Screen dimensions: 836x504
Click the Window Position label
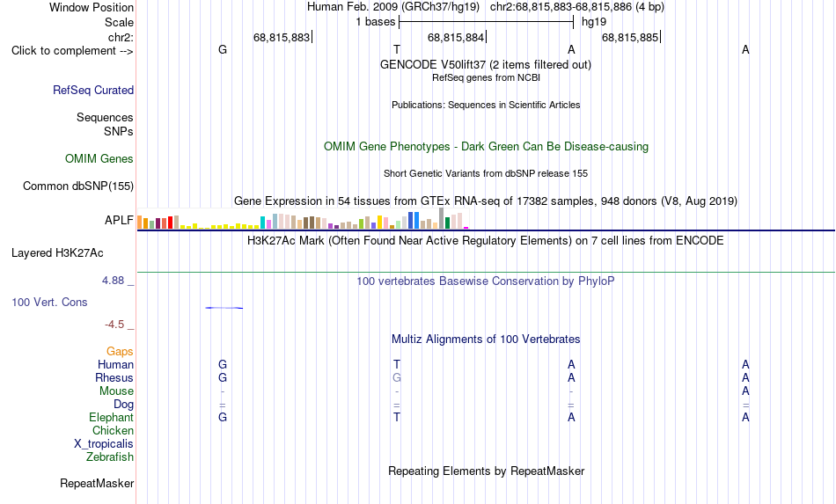(x=92, y=7)
